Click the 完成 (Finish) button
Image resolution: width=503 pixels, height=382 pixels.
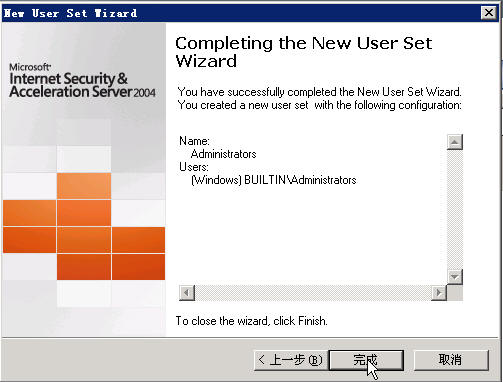pyautogui.click(x=366, y=360)
